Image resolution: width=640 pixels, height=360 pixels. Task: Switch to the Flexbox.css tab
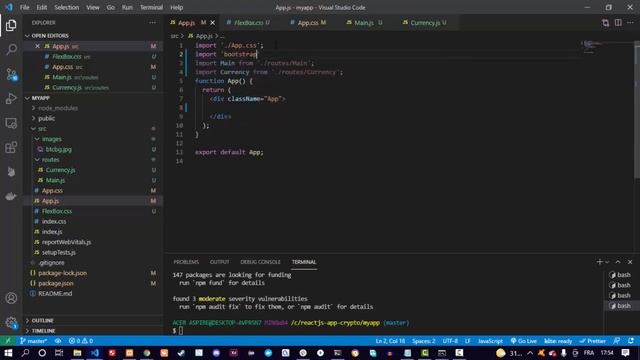pyautogui.click(x=248, y=23)
